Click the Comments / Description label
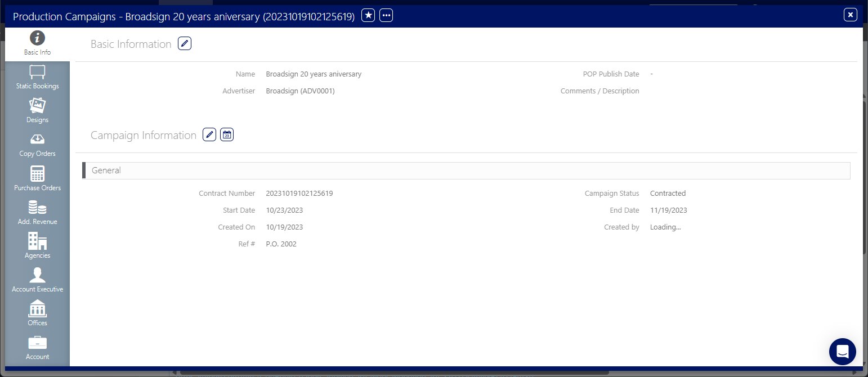Image resolution: width=868 pixels, height=377 pixels. 600,91
